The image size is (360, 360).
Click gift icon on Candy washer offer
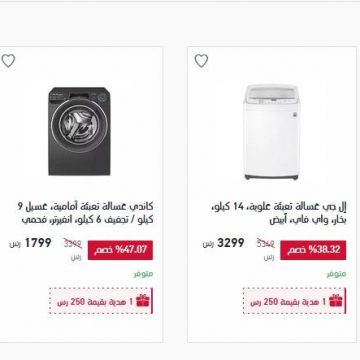click(143, 301)
